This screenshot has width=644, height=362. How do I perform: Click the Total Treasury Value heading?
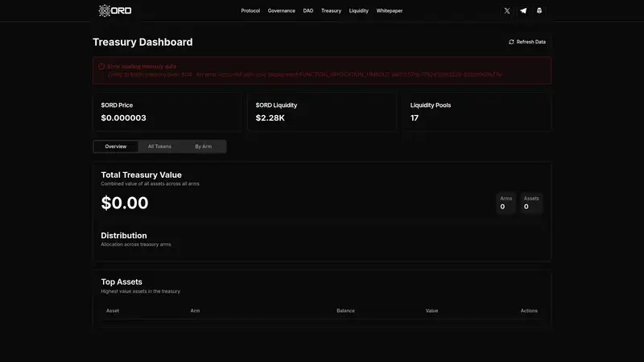tap(142, 175)
